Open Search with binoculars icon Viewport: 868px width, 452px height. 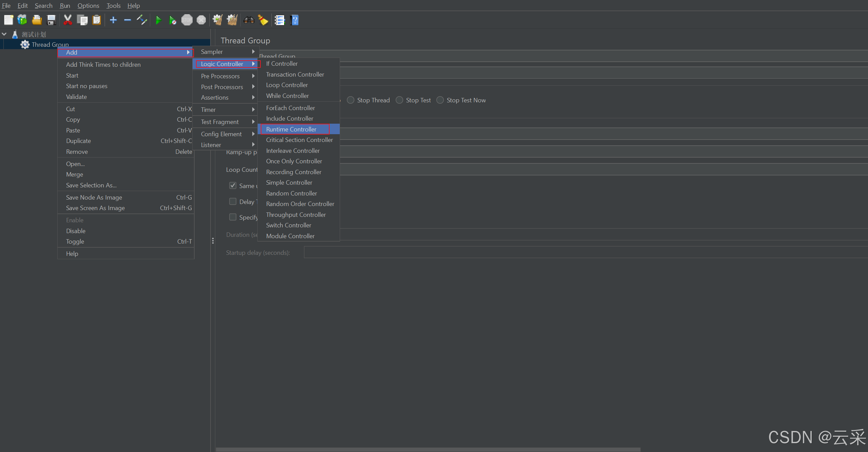pyautogui.click(x=249, y=20)
